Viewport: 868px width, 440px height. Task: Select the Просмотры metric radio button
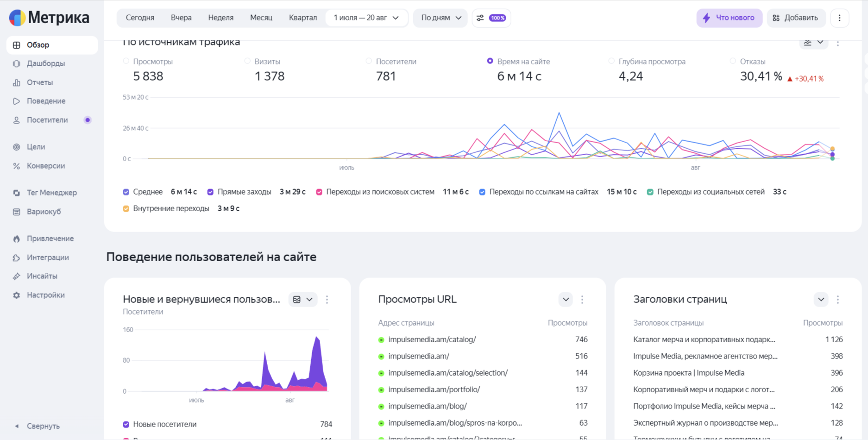126,61
